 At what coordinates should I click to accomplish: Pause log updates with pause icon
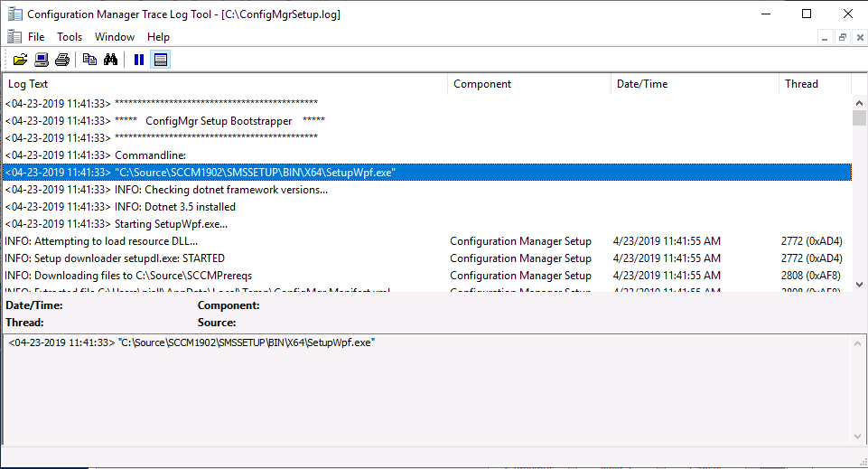pos(139,60)
